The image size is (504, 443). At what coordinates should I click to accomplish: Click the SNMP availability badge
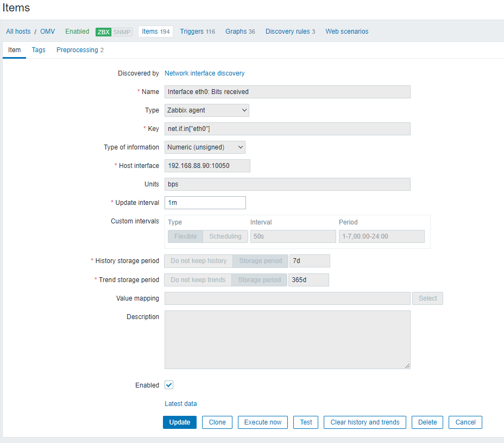(x=122, y=32)
